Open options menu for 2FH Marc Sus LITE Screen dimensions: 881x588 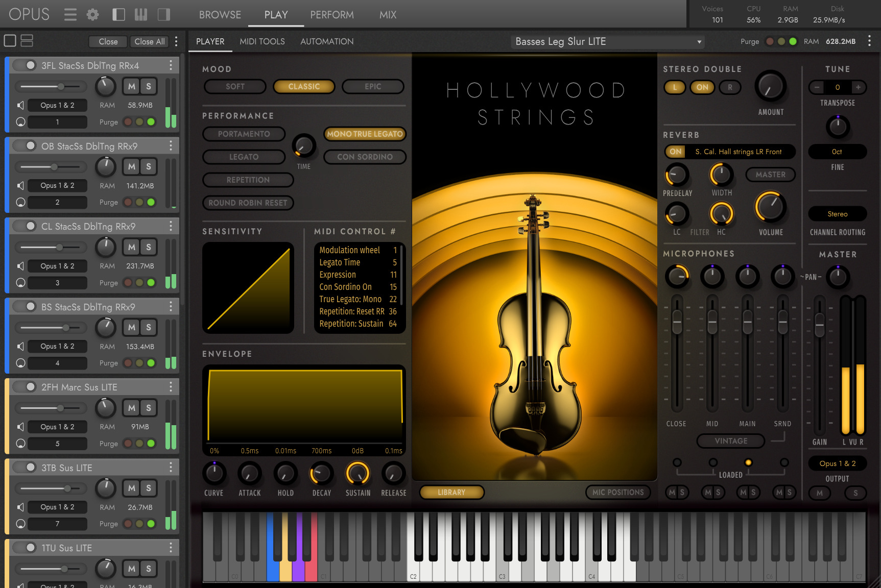[171, 387]
